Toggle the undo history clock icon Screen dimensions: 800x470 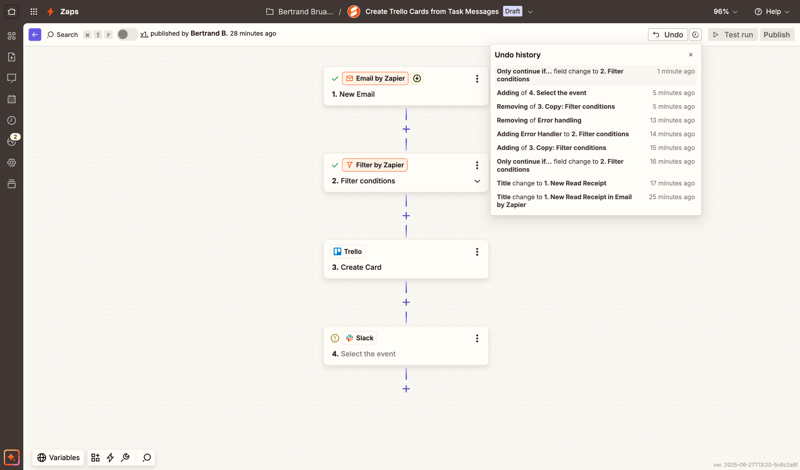click(x=695, y=34)
